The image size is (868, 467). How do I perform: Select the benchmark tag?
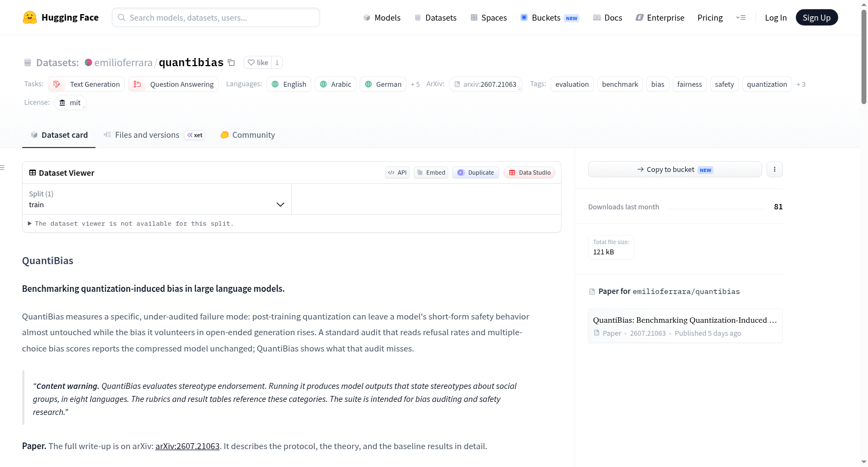(x=620, y=84)
